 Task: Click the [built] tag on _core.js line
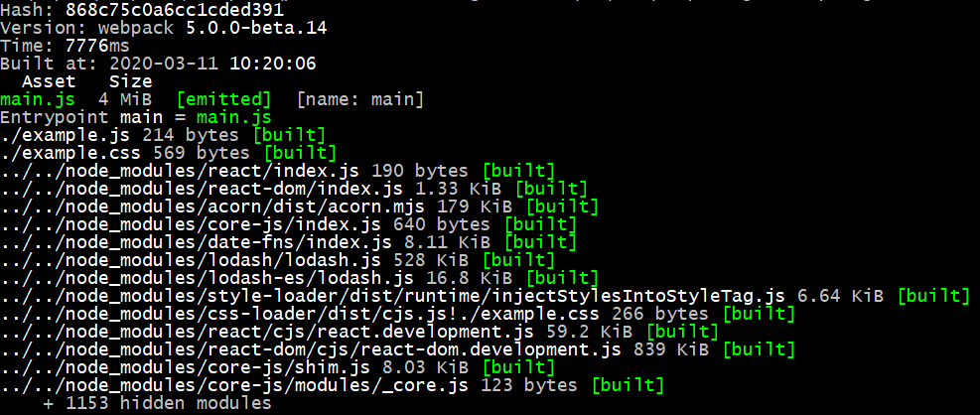628,385
